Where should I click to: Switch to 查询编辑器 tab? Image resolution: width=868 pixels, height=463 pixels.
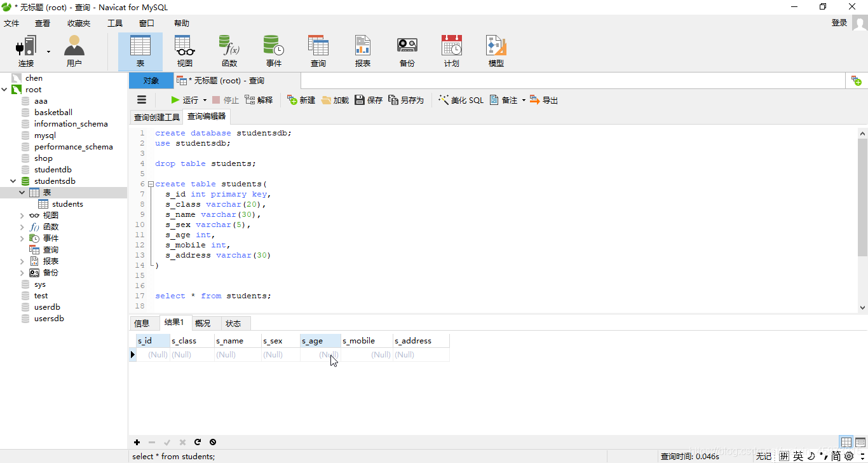[207, 116]
